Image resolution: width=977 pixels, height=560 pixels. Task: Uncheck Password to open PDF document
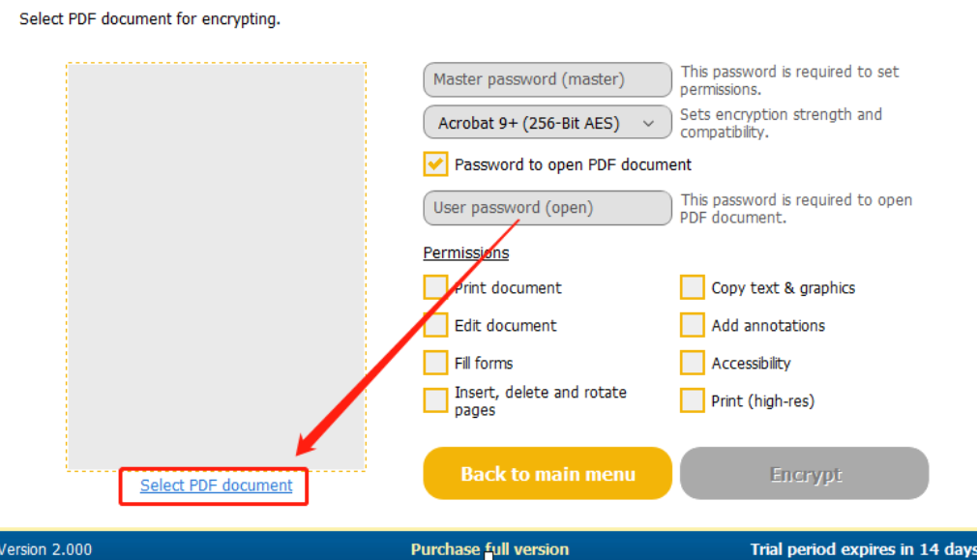tap(435, 164)
